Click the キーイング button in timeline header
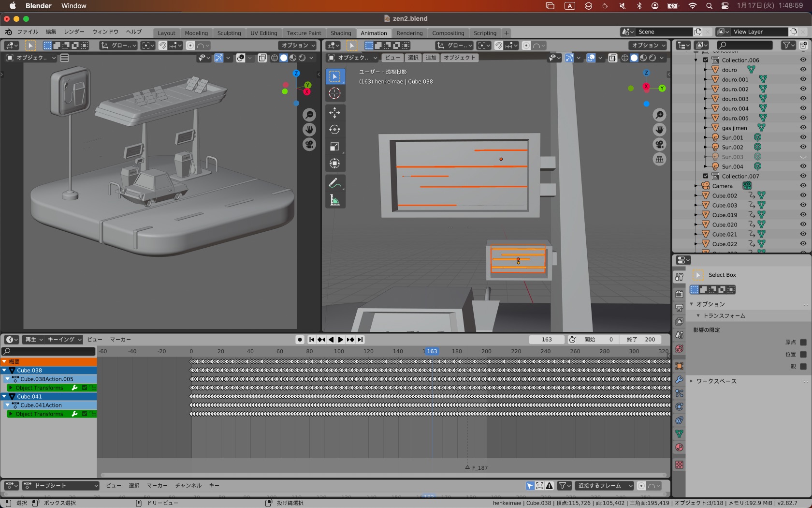The width and height of the screenshot is (812, 508). [64, 340]
